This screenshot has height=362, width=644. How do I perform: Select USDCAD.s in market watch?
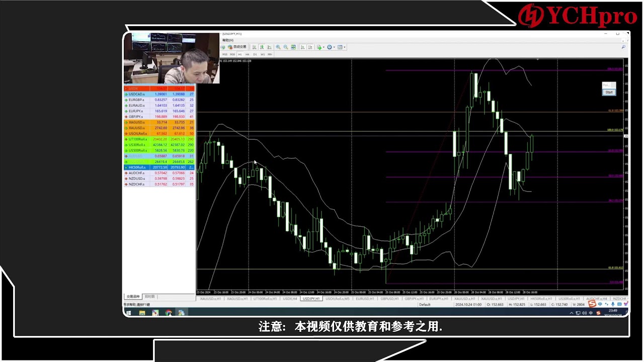coord(159,94)
